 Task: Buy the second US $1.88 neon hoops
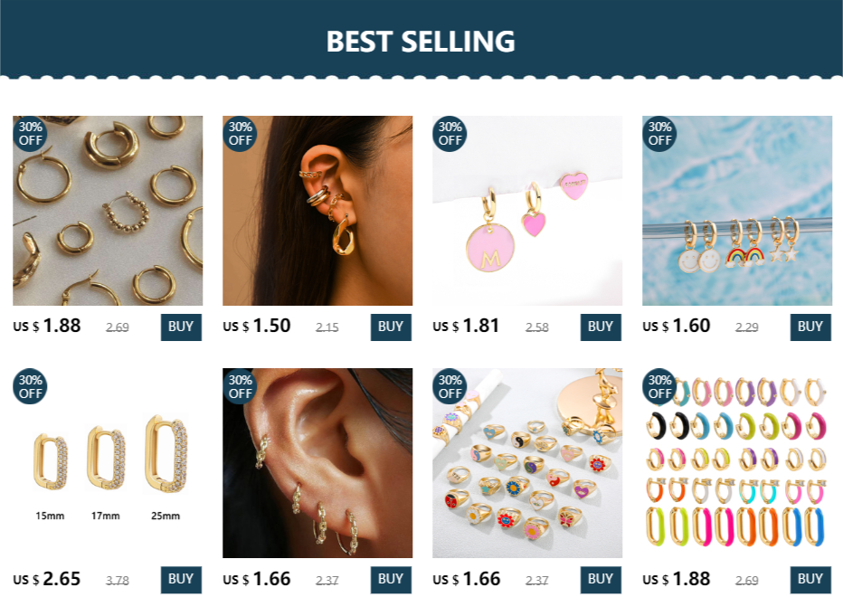click(810, 580)
